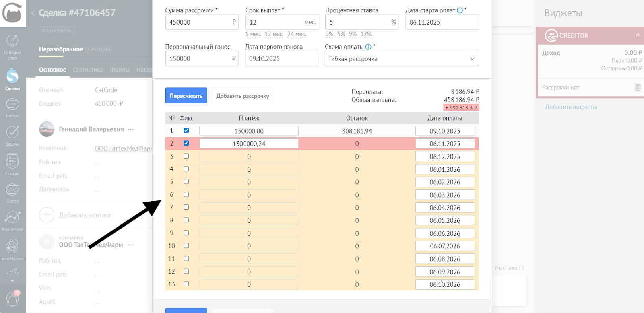Uncheck Фикс checkbox for payment row 2
Viewport: 644px width, 313px height.
click(186, 143)
